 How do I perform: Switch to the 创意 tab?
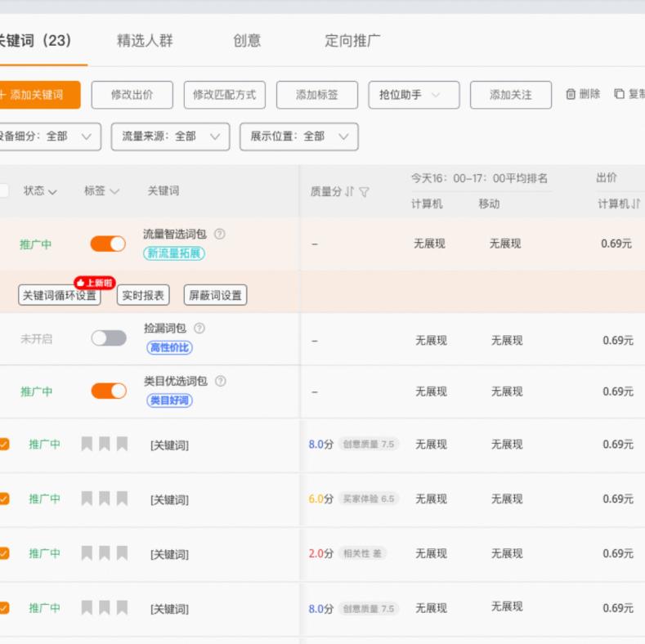click(x=247, y=41)
